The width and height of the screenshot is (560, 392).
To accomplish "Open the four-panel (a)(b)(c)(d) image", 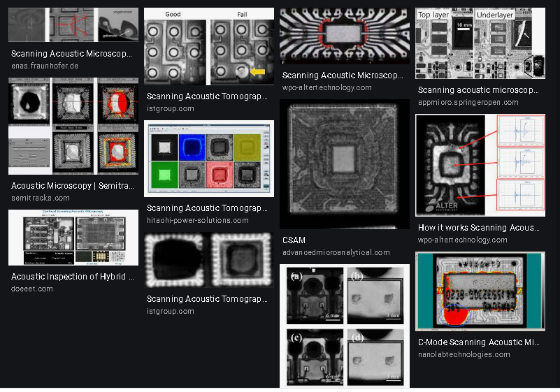I will pyautogui.click(x=345, y=326).
